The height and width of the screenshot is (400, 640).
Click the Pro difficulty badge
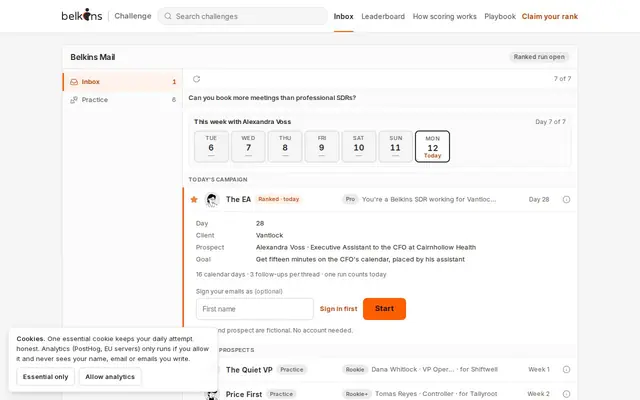point(350,199)
